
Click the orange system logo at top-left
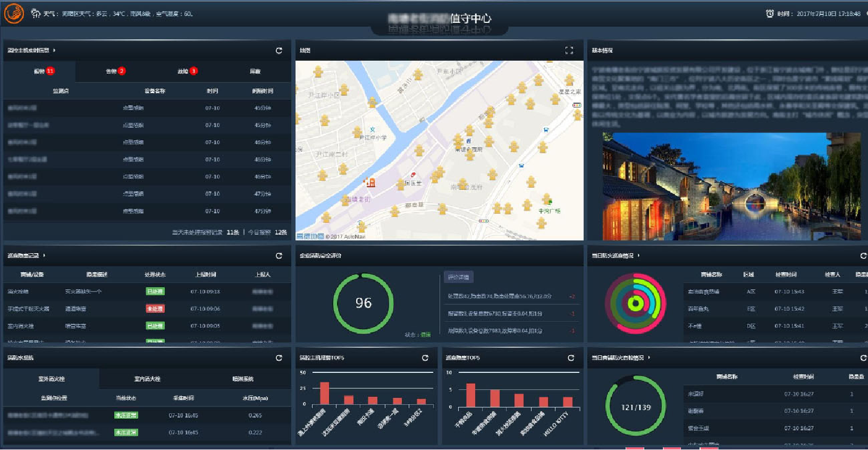[x=14, y=13]
